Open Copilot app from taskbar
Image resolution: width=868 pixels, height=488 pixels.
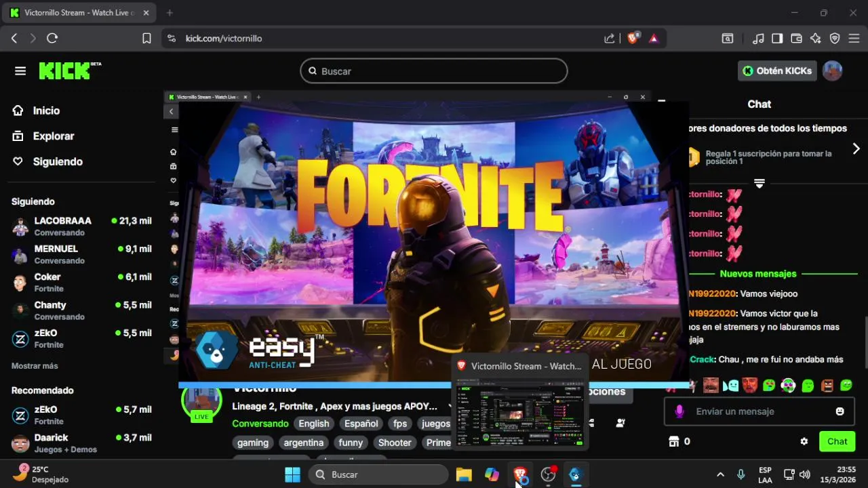click(x=492, y=474)
